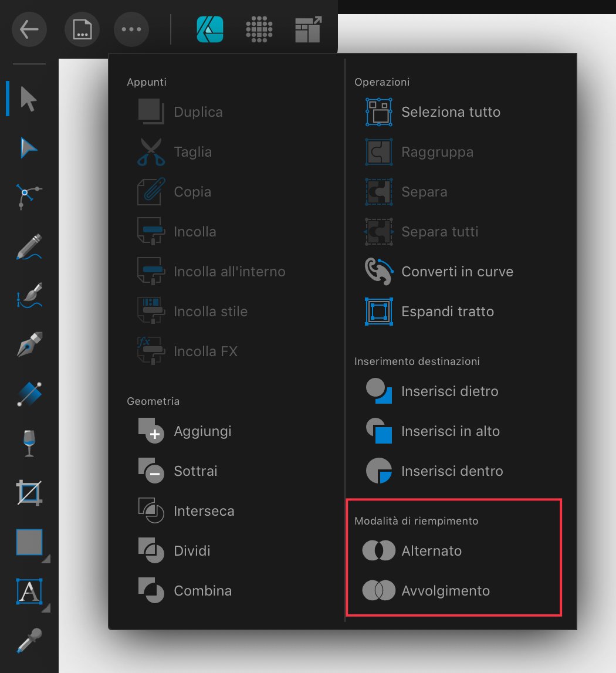Click the Modalità di riempimento heading
Viewport: 616px width, 673px height.
pos(416,521)
